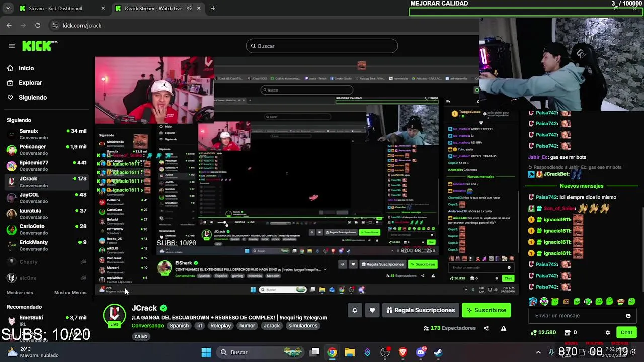The height and width of the screenshot is (362, 644).
Task: Select the irl tag
Action: (199, 326)
